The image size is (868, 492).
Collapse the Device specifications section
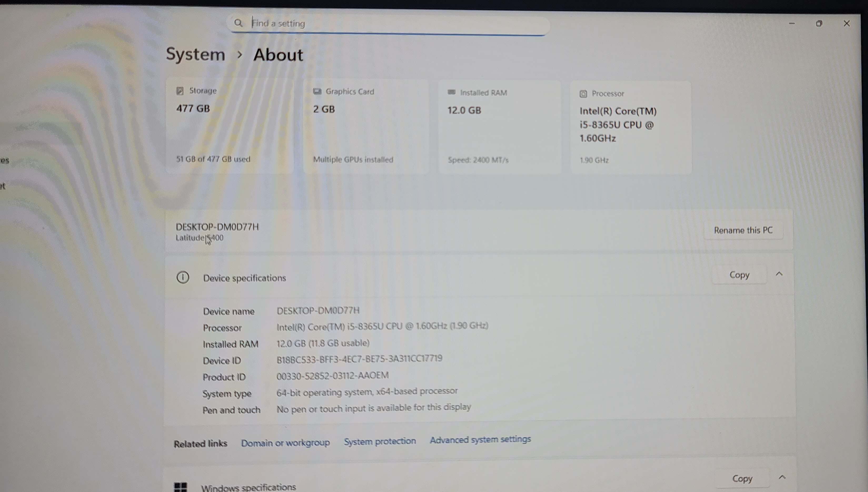779,274
